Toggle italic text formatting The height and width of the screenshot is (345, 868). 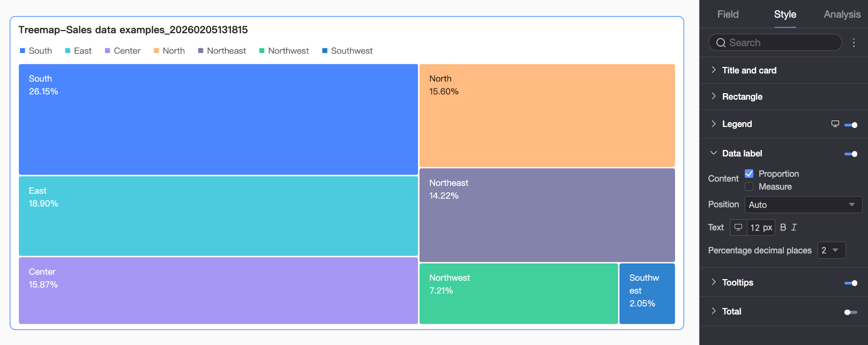pyautogui.click(x=794, y=227)
